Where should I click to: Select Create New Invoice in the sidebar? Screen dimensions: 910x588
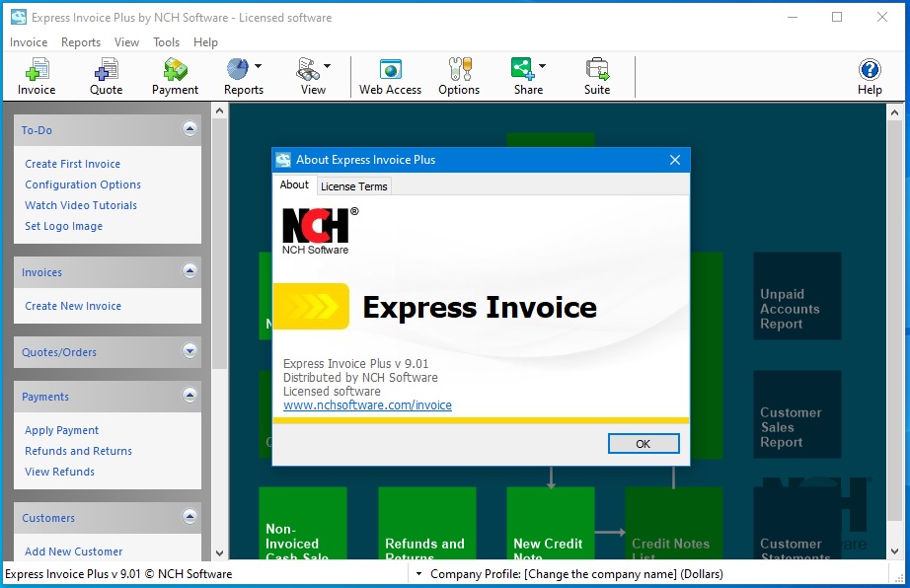[x=74, y=307]
